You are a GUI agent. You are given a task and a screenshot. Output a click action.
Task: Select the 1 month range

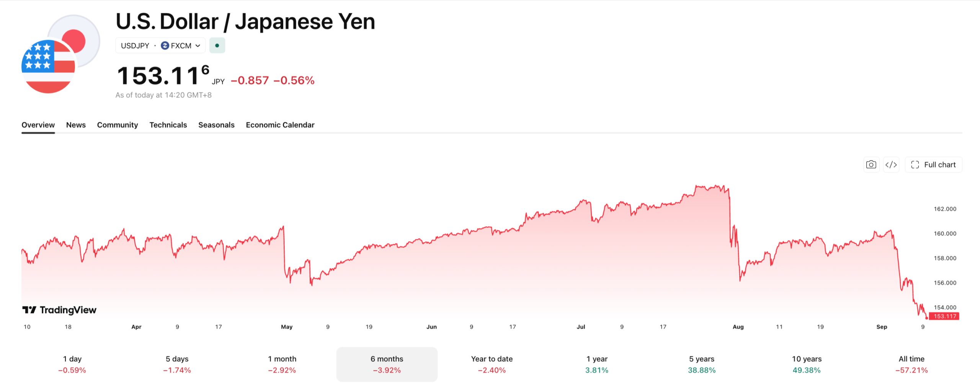282,364
